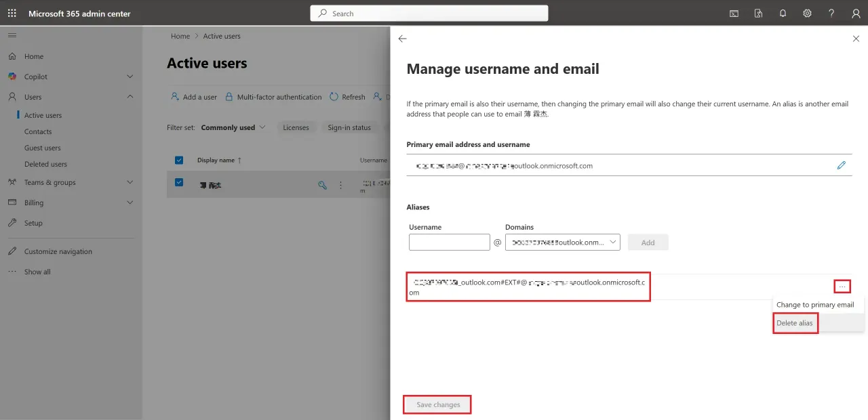The image size is (868, 420).
Task: Open the settings gear in the header
Action: tap(807, 14)
